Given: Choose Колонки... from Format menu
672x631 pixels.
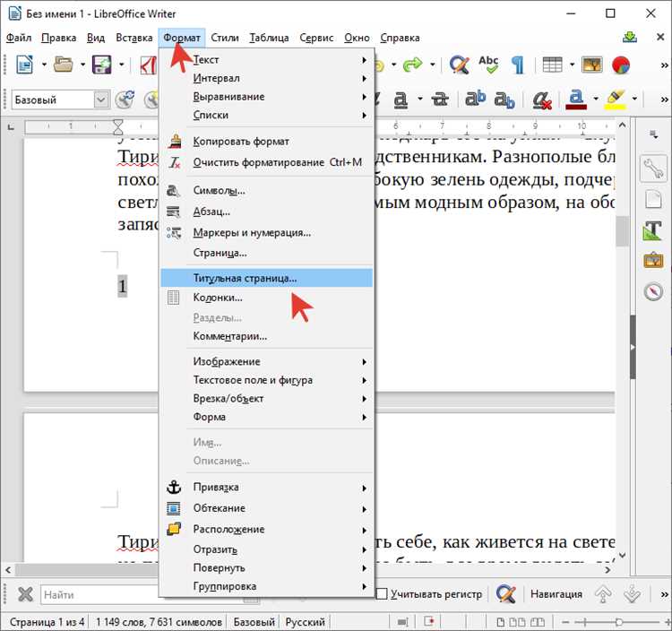Looking at the screenshot, I should coord(266,298).
